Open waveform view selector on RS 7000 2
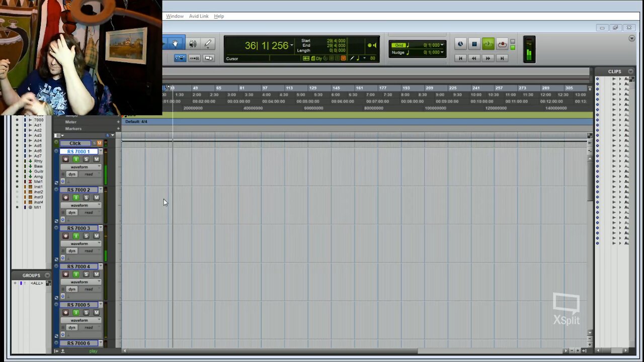The width and height of the screenshot is (644, 362). tap(80, 205)
